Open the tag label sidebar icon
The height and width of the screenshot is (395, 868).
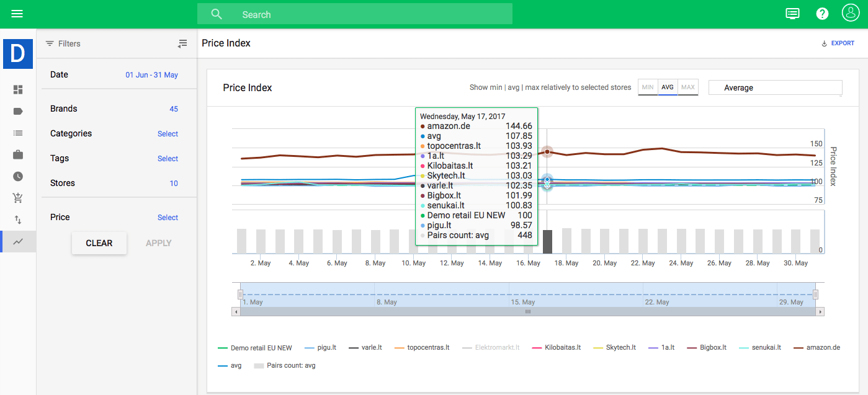[x=18, y=112]
